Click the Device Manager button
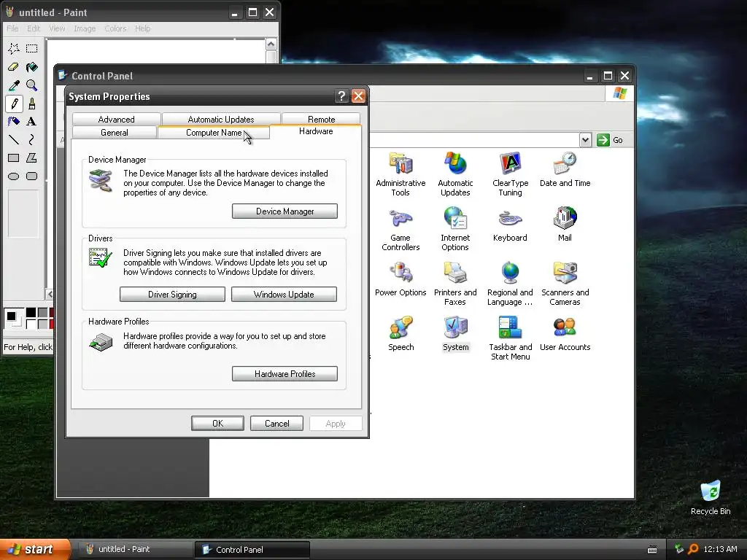 285,211
